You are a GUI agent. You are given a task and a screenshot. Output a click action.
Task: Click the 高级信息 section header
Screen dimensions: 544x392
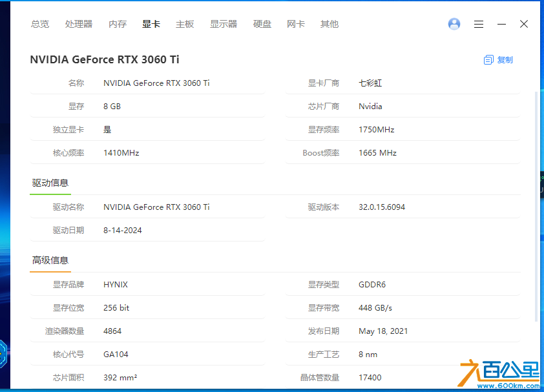50,260
